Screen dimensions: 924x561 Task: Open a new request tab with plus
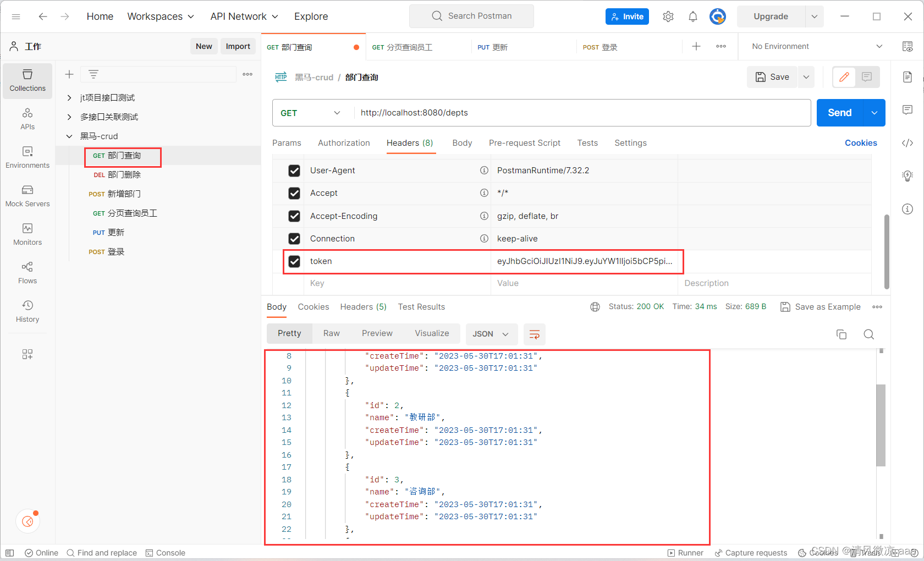coord(696,46)
